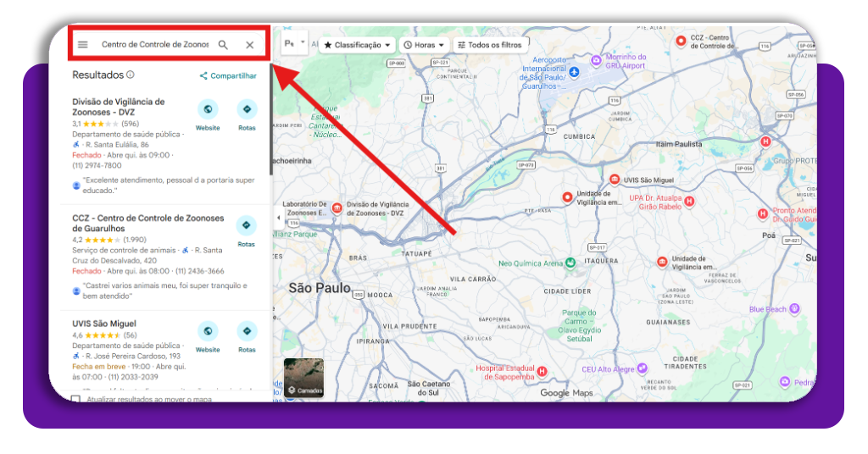Click the Centro de Controle de Zoonoses search field
The image size is (868, 454).
click(154, 44)
